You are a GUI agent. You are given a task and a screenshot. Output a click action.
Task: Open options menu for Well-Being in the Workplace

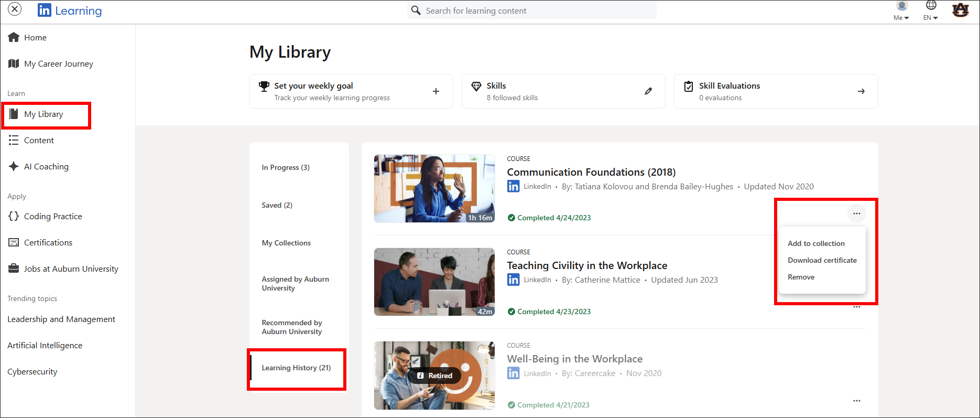tap(857, 401)
